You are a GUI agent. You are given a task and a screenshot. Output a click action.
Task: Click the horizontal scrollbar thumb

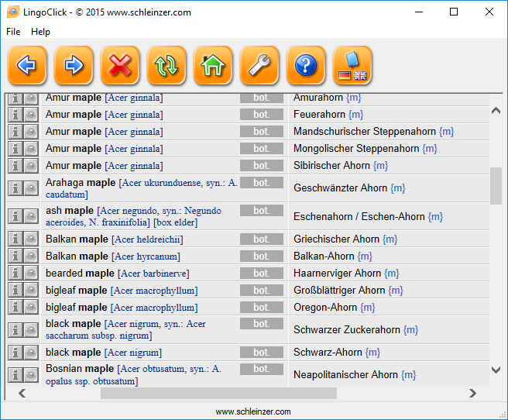click(218, 394)
